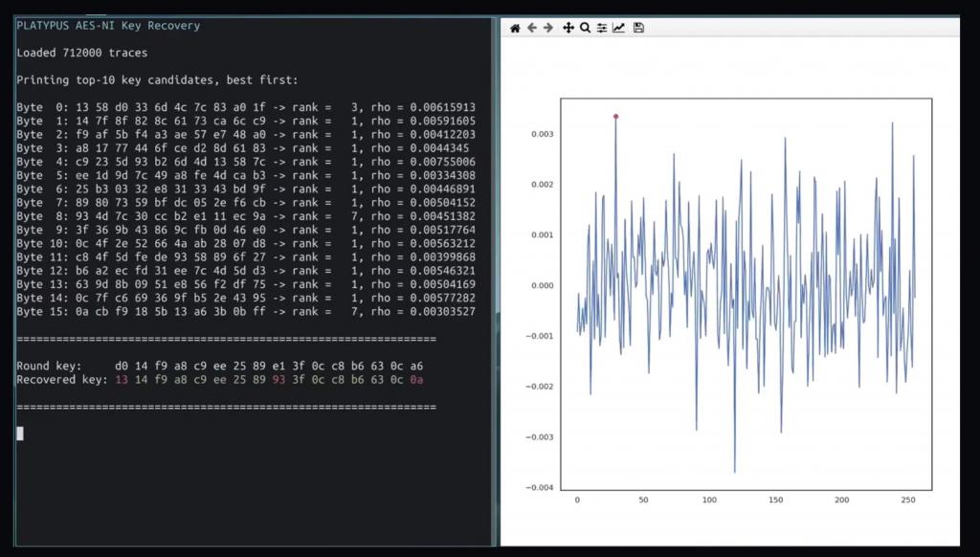This screenshot has height=557, width=980.
Task: Click the Byte 4 row with rho 0.00755006
Action: pos(246,162)
